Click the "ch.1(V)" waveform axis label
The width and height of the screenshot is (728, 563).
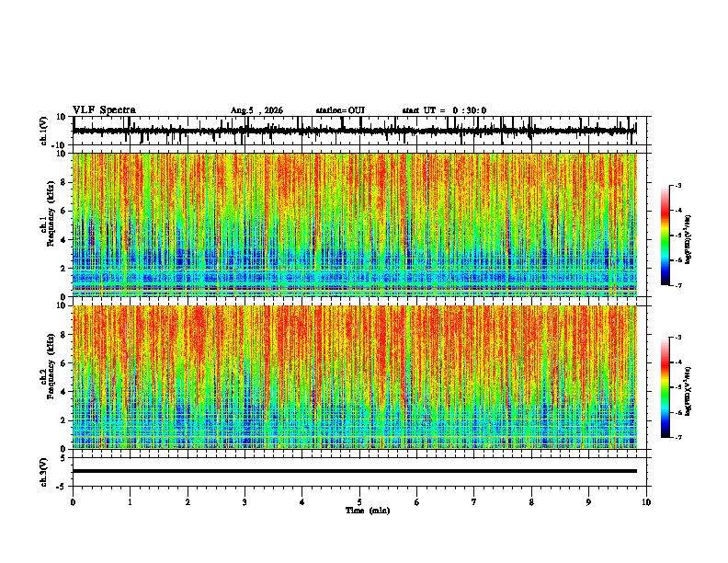point(44,131)
